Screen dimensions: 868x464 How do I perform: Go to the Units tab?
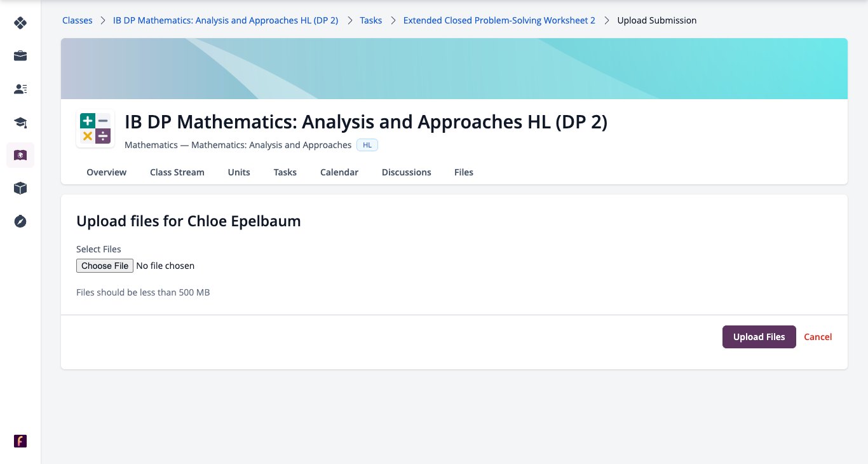(x=239, y=172)
